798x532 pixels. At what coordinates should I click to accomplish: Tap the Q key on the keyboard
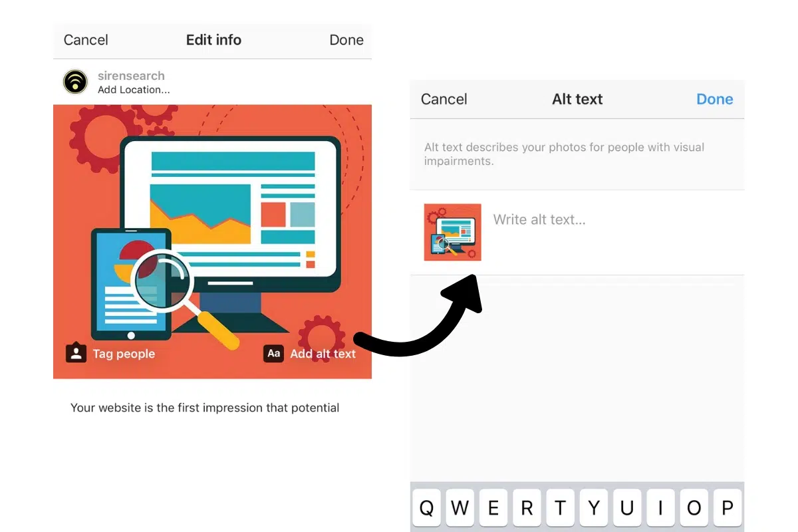tap(426, 509)
